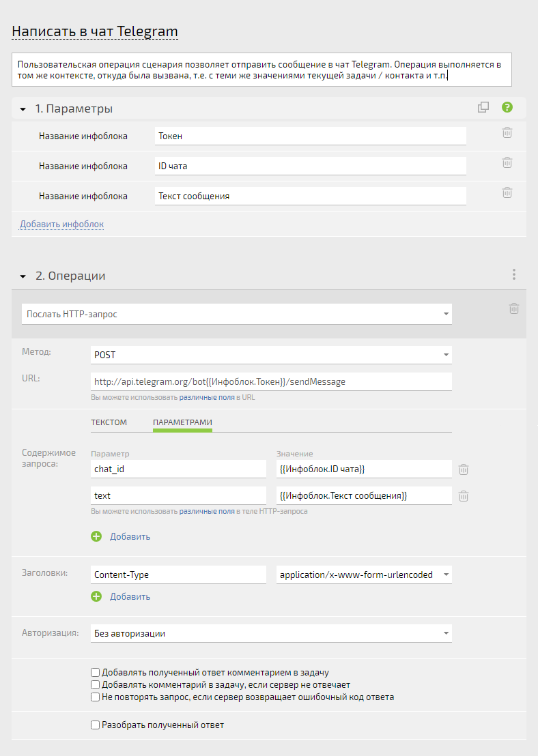
Task: Check comment if server does not respond
Action: point(96,684)
